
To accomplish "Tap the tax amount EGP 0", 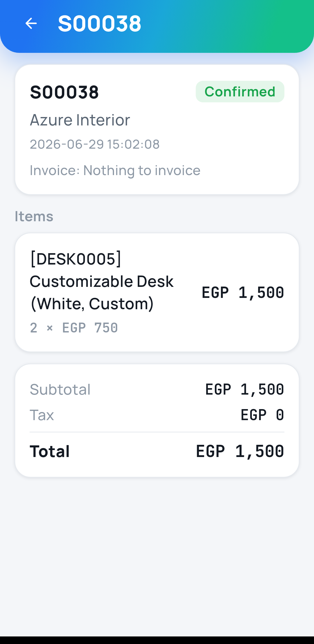I will tap(262, 415).
